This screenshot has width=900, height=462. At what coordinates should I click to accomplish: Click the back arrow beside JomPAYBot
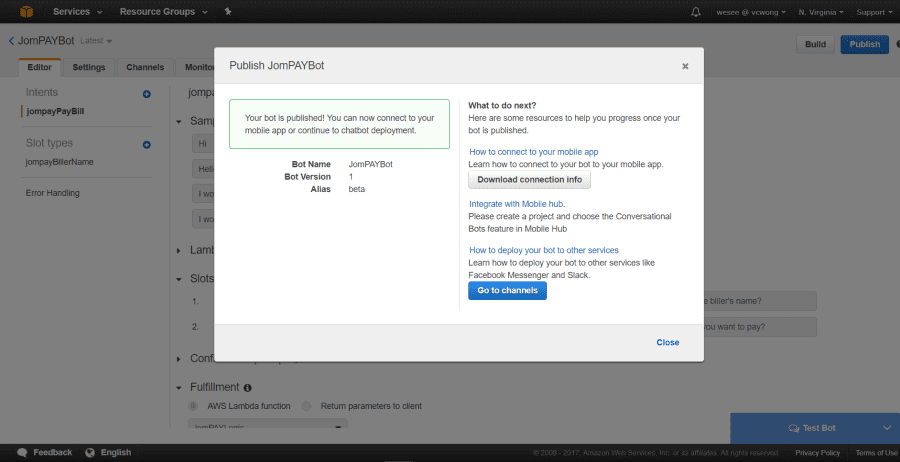11,41
